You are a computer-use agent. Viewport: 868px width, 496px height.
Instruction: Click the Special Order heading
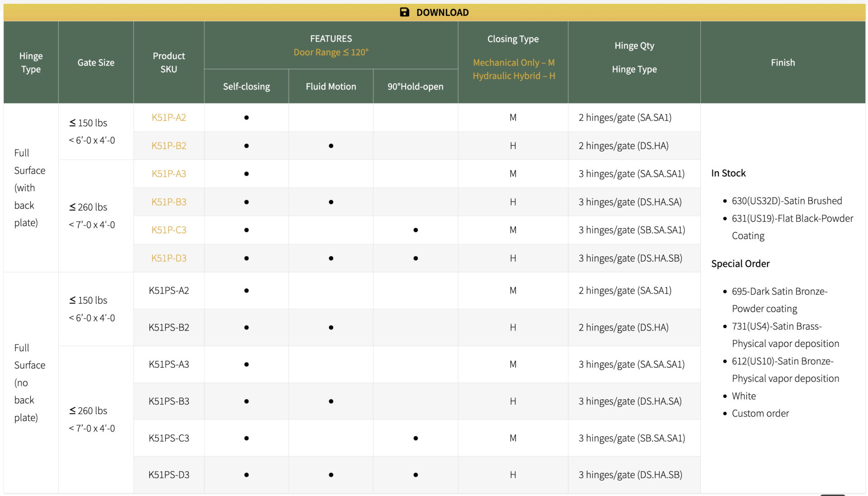pyautogui.click(x=740, y=264)
